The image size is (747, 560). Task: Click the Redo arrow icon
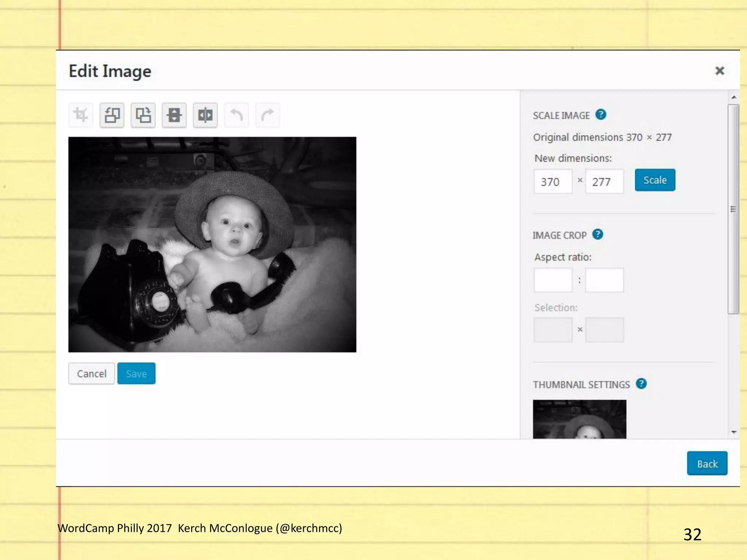(x=267, y=115)
